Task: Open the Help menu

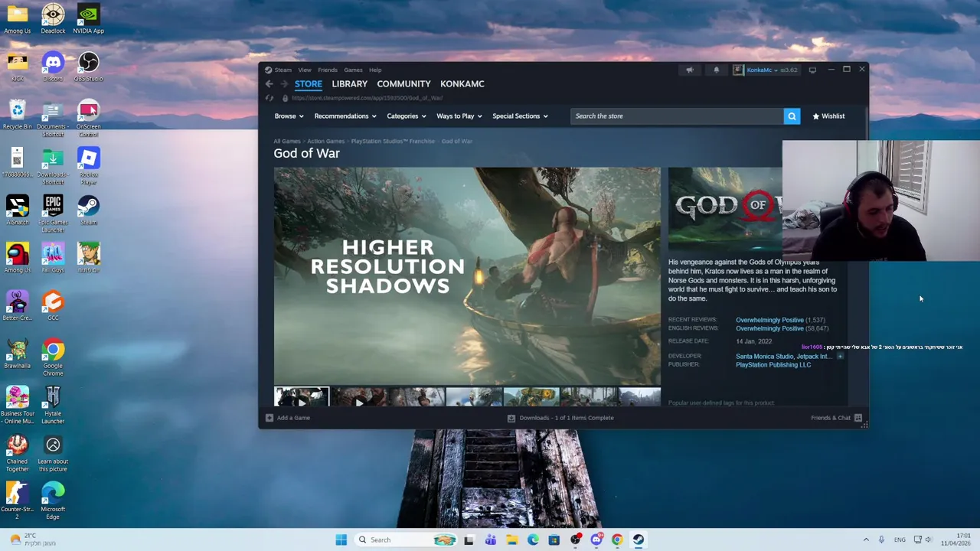Action: 375,70
